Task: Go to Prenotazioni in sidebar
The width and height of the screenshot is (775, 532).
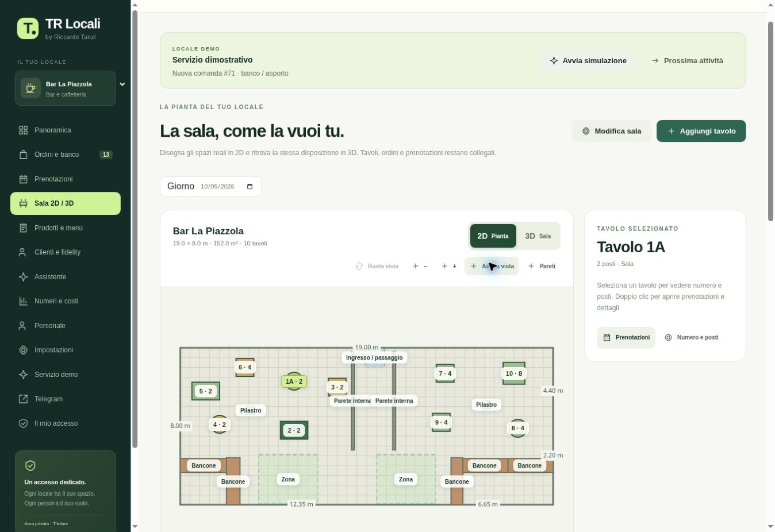Action: tap(66, 179)
